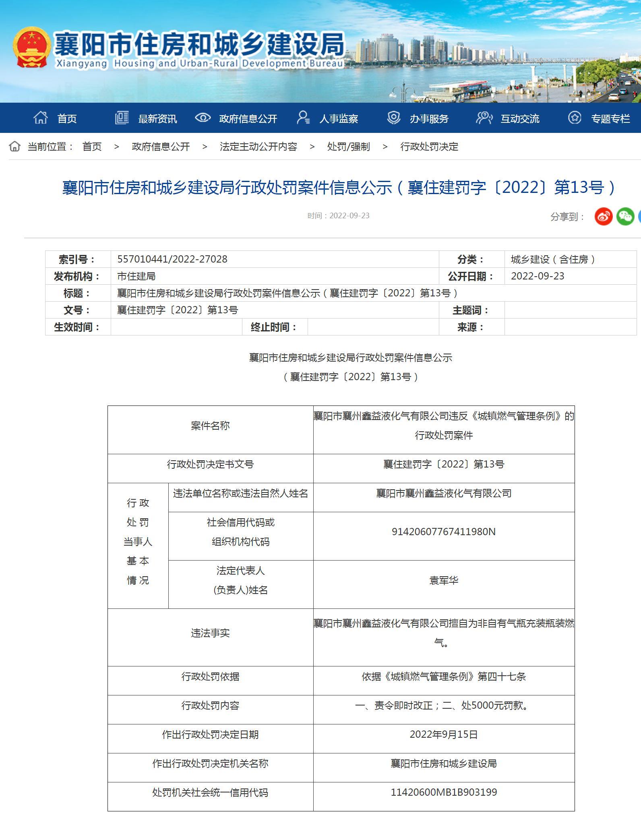Screen dimensions: 641x840
Task: Open the 首页 navigation menu item
Action: click(67, 118)
